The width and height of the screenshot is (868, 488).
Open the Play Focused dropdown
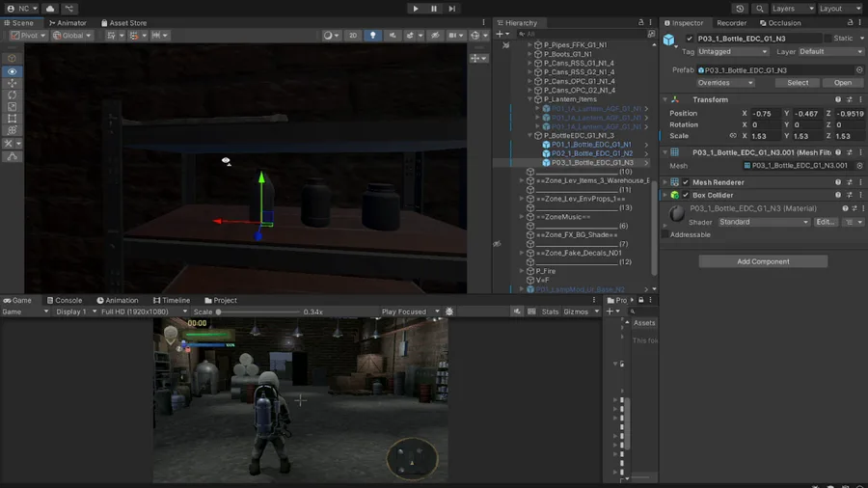[x=410, y=312]
